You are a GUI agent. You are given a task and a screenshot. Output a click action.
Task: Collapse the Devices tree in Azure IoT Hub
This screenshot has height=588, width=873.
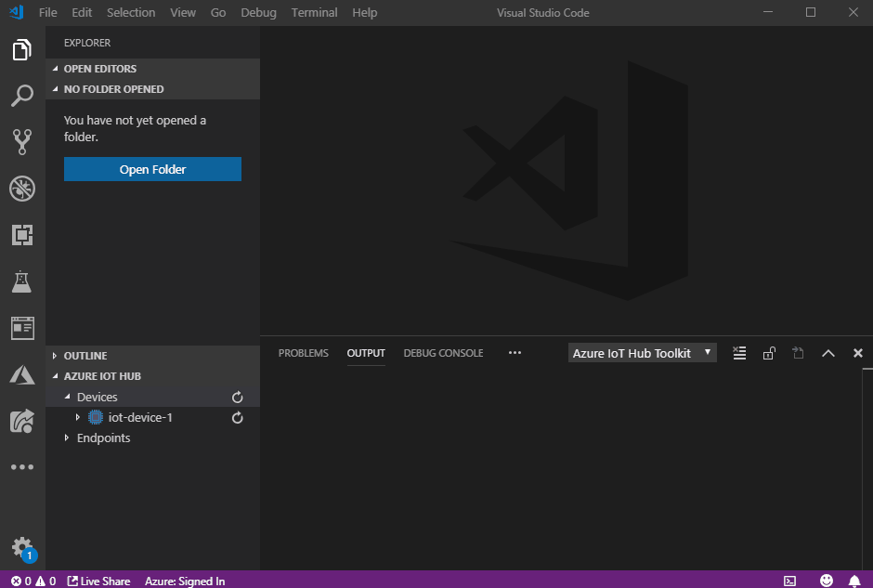point(67,397)
